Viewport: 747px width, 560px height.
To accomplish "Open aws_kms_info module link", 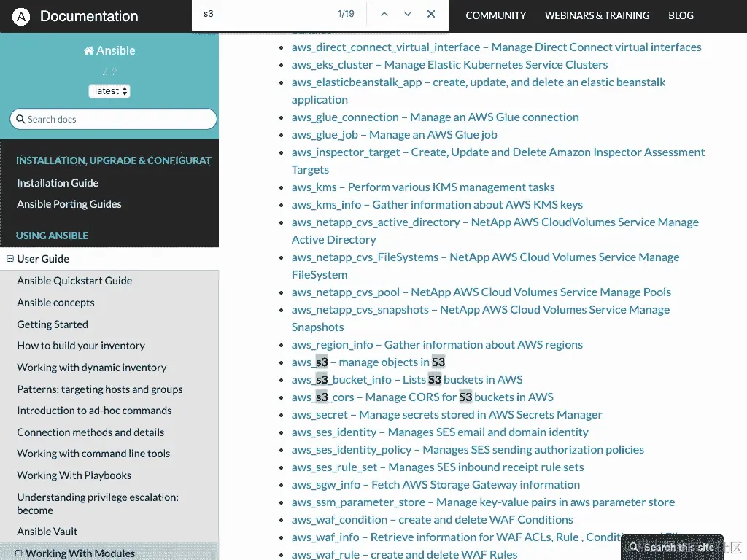I will (438, 205).
